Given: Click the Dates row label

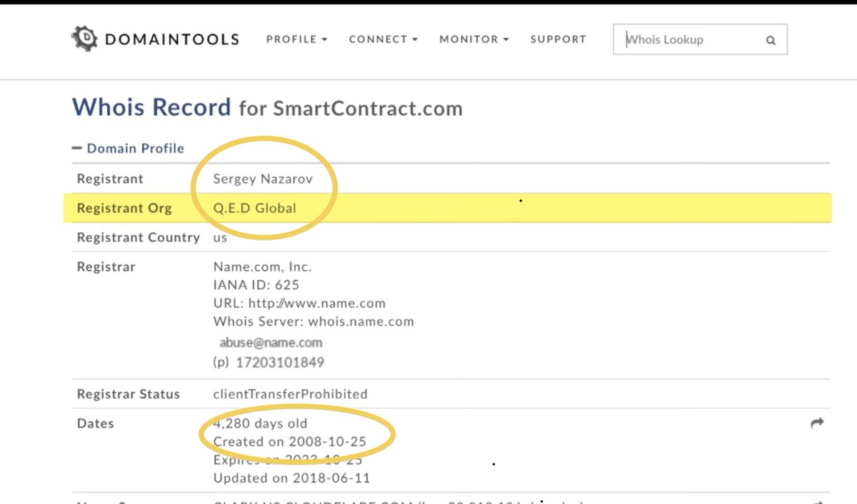Looking at the screenshot, I should (x=96, y=423).
